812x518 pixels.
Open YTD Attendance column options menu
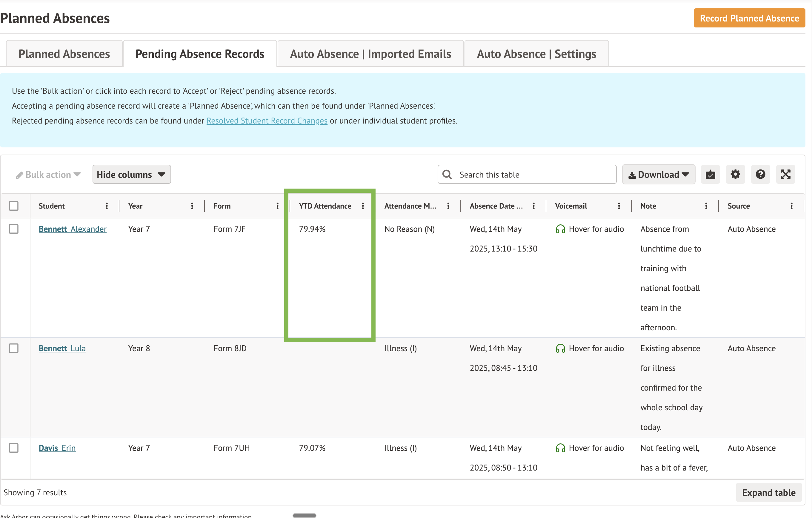tap(363, 206)
